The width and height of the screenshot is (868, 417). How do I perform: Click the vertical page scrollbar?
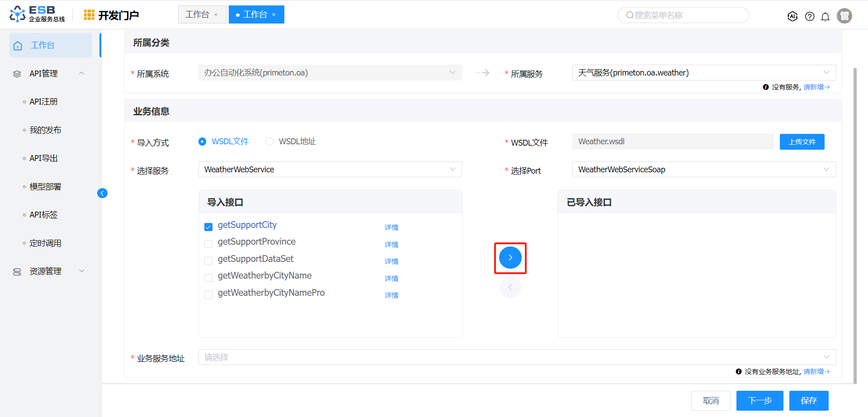(854, 225)
